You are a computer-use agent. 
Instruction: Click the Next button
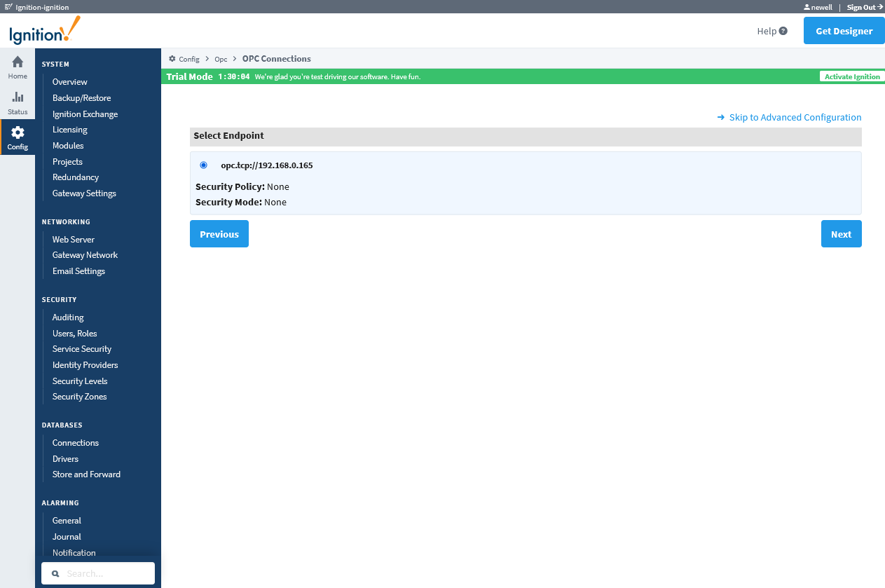841,233
